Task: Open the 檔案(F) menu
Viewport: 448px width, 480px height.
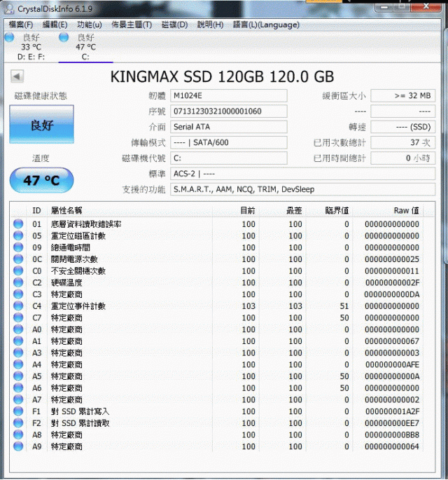Action: pyautogui.click(x=21, y=25)
